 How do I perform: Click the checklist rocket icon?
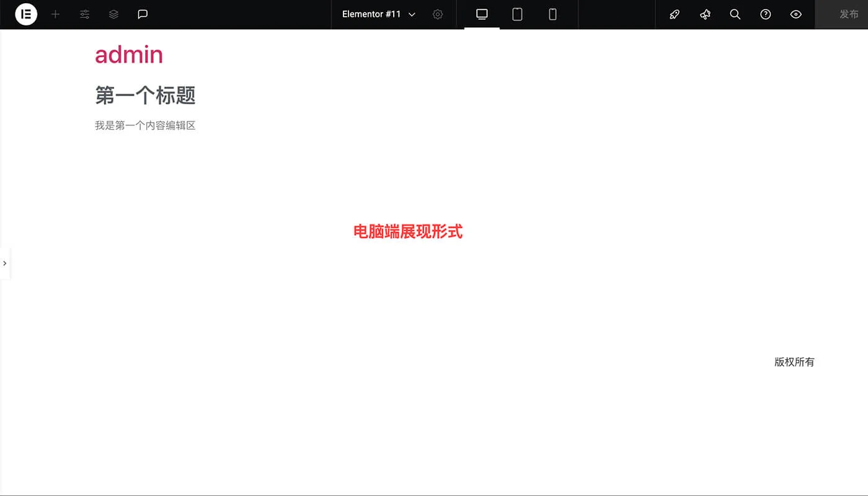(x=675, y=14)
